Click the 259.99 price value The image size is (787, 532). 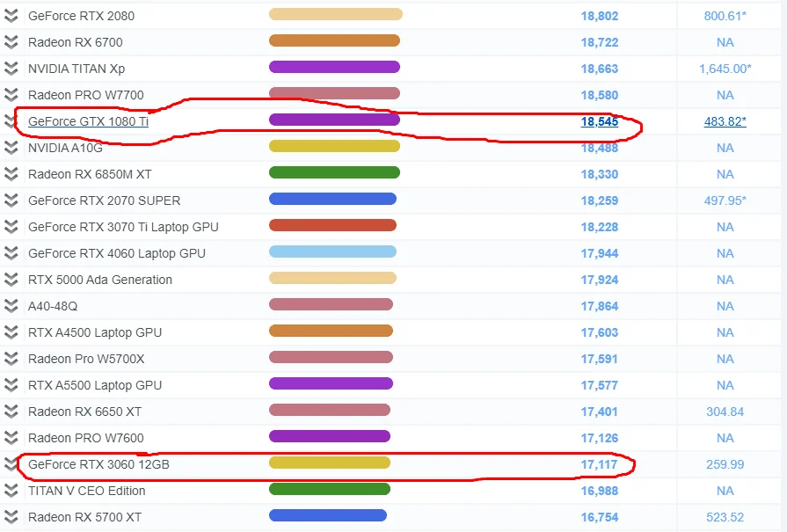point(725,464)
